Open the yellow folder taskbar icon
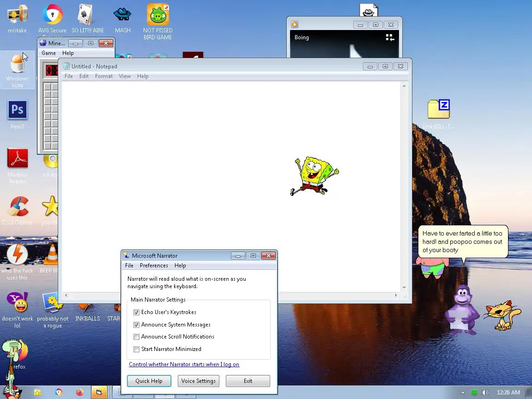532x399 pixels. coord(37,393)
